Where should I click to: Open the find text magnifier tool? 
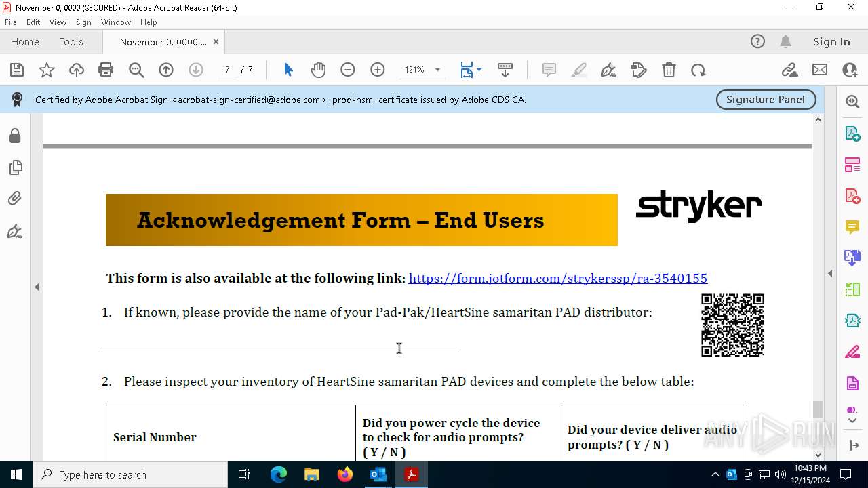(136, 70)
